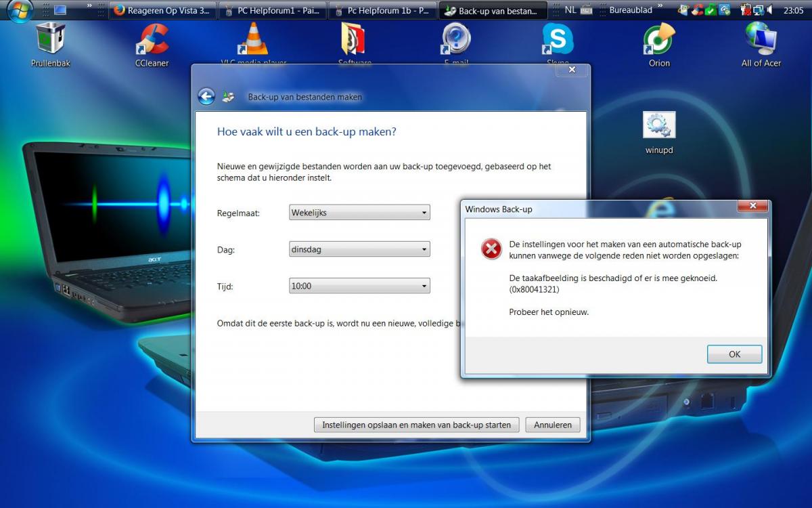Click the 'Regelmaat:' label
The width and height of the screenshot is (812, 508).
coord(238,213)
